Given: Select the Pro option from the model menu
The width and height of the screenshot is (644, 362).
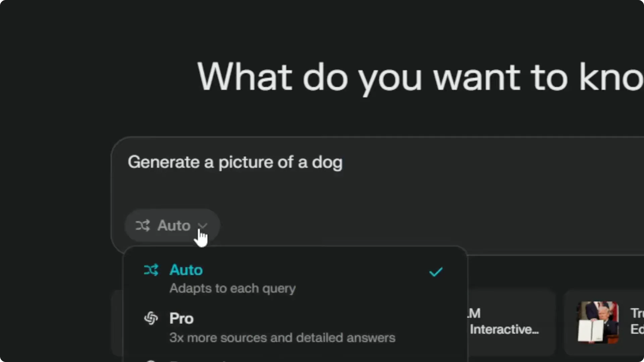Looking at the screenshot, I should pyautogui.click(x=181, y=318).
